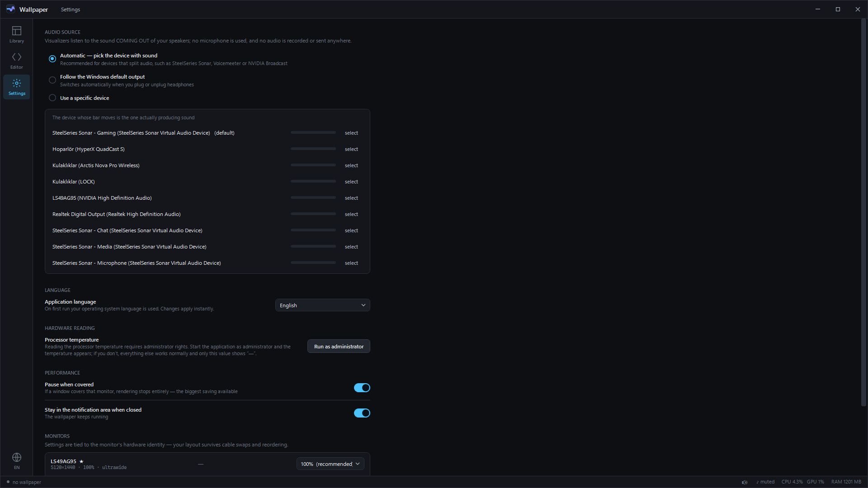Click the globe language icon

tap(17, 457)
